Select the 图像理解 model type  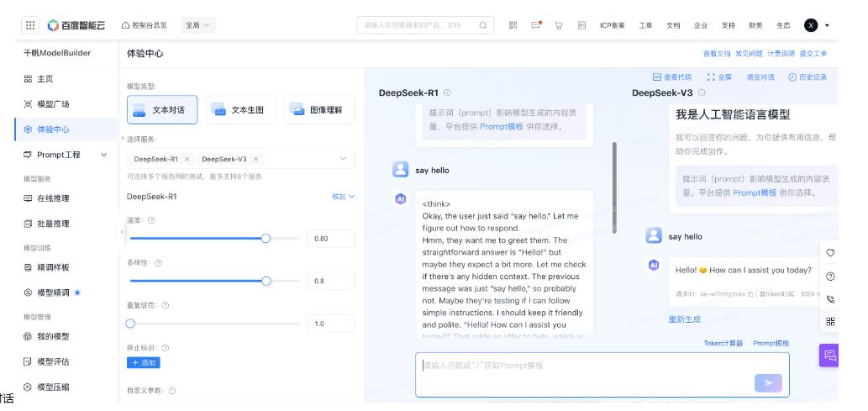pyautogui.click(x=319, y=110)
